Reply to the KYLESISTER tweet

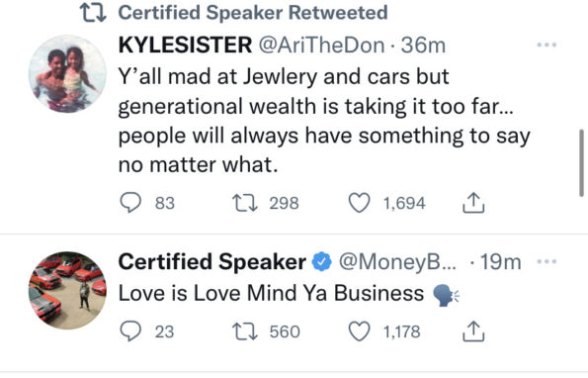130,203
